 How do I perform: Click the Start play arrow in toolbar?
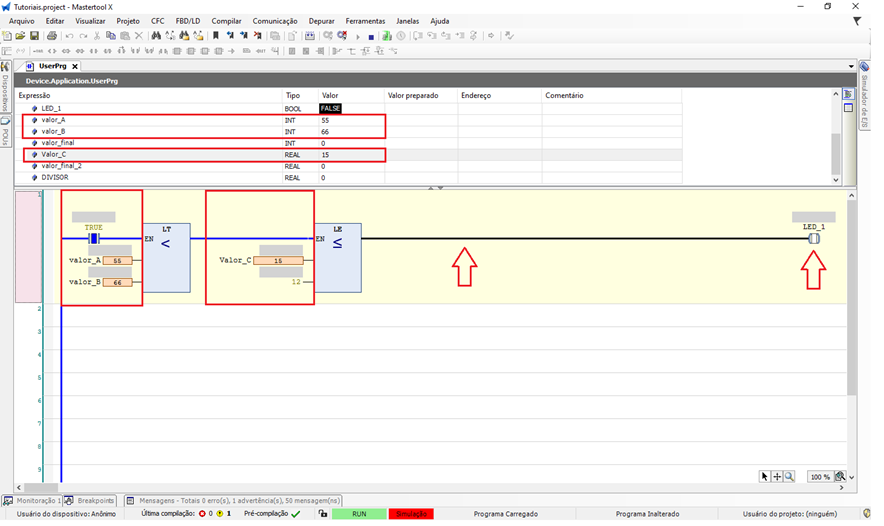pos(357,36)
